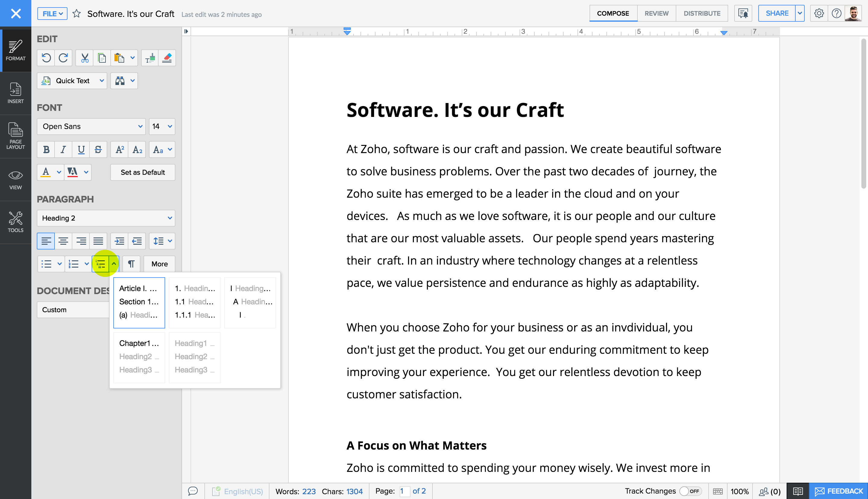
Task: Select center text alignment
Action: 63,241
